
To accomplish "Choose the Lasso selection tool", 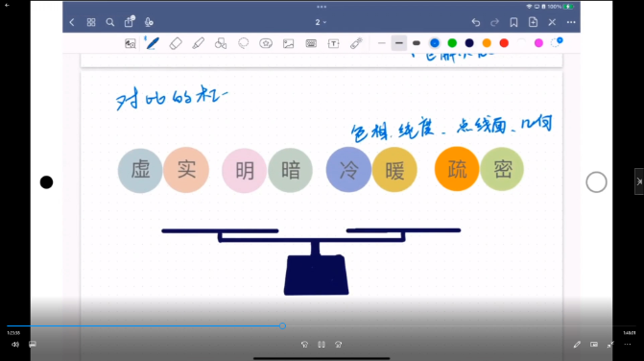I will (x=244, y=43).
